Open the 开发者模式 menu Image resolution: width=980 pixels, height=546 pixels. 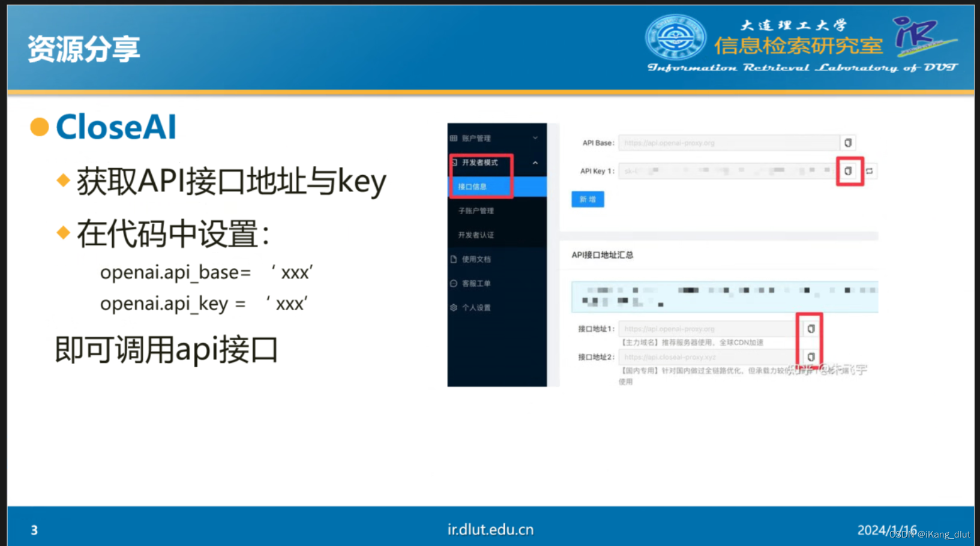click(x=497, y=163)
